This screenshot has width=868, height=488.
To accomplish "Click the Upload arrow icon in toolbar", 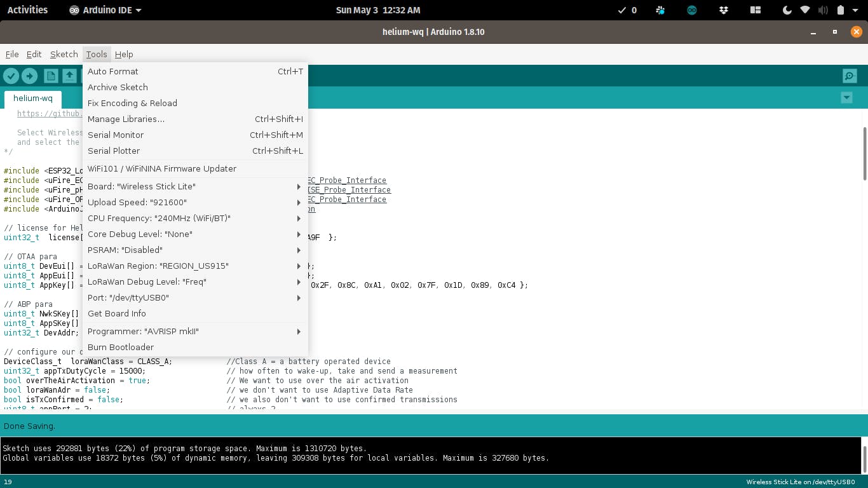I will 30,76.
